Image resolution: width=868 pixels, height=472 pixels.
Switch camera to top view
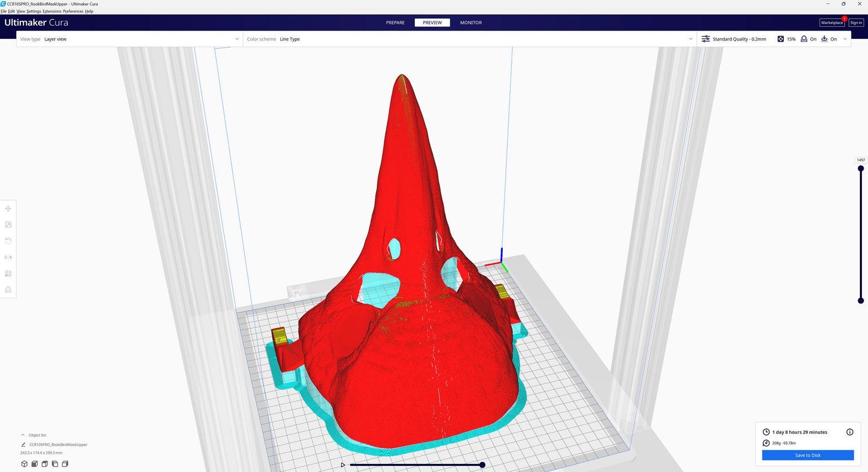[45, 464]
